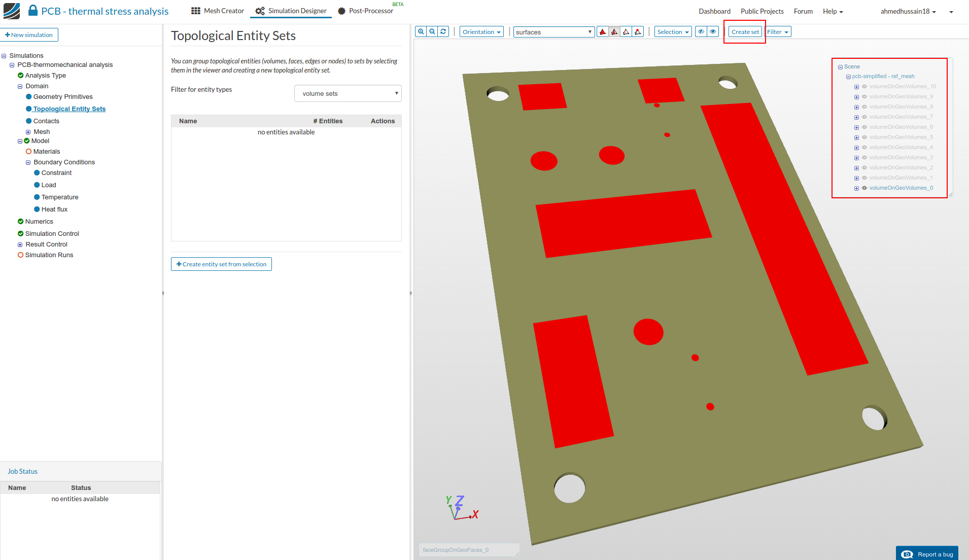Select the pcb-simplified - ref_mesh tree item
The width and height of the screenshot is (969, 560).
click(x=883, y=77)
